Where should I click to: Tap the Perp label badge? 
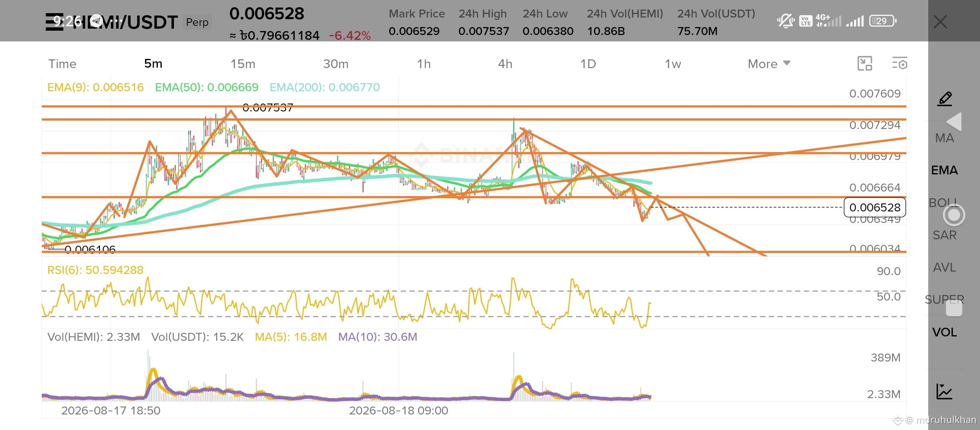(197, 22)
